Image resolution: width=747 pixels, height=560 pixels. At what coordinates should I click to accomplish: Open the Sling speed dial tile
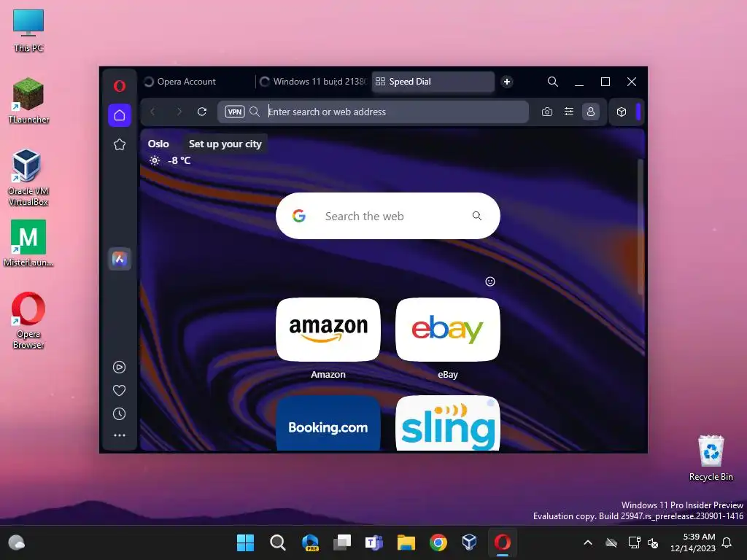pos(448,423)
